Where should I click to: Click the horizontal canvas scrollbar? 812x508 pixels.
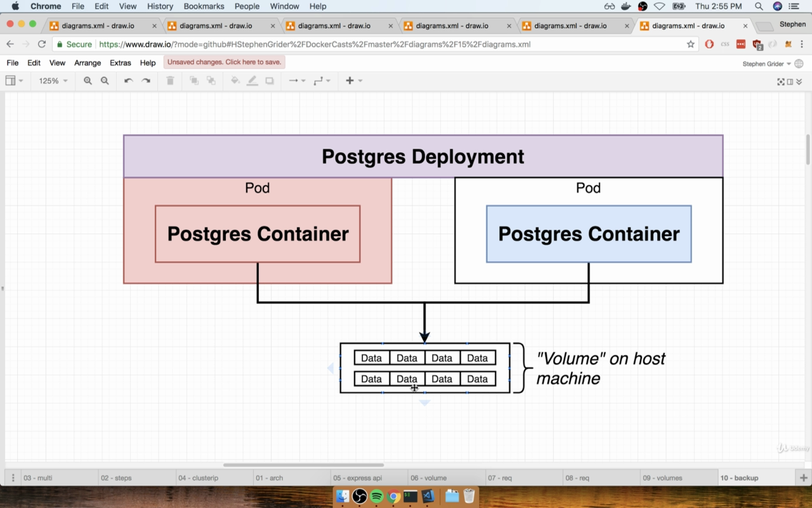click(x=303, y=465)
